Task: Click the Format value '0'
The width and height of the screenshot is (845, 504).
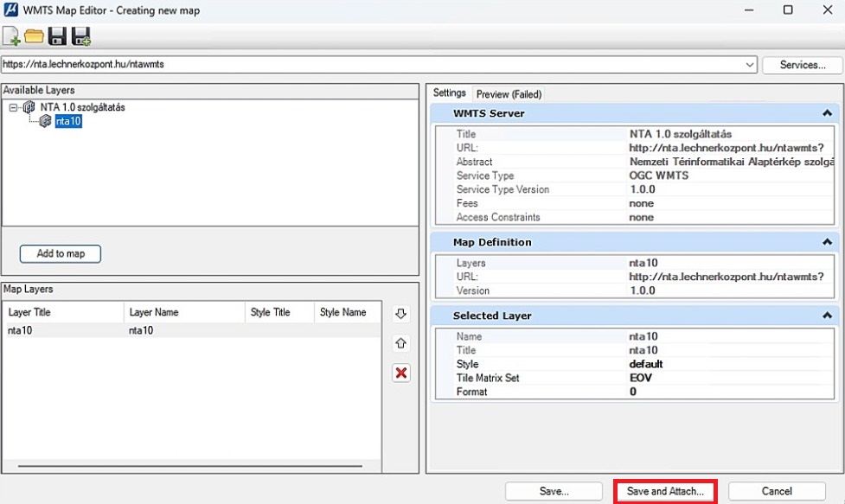Action: tap(633, 392)
